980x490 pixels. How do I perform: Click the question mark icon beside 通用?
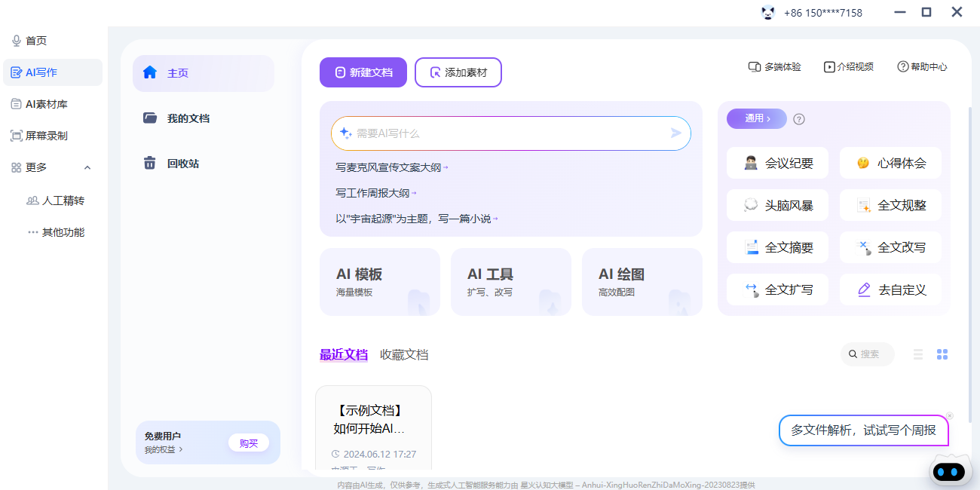coord(799,119)
